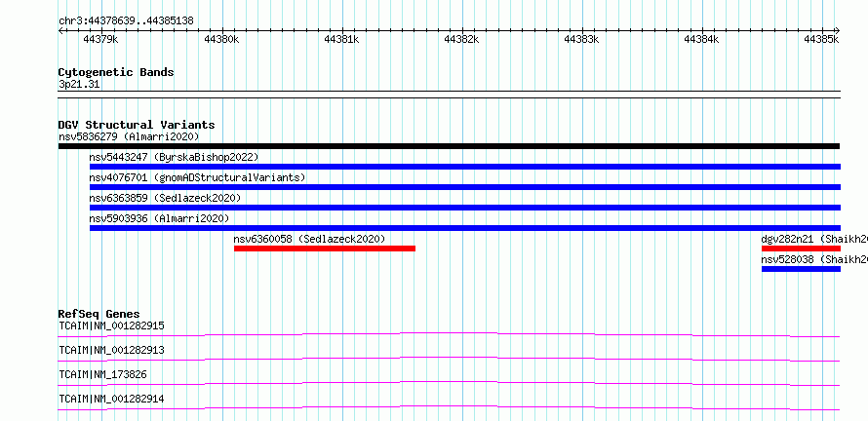Open the nsv5903936 (Almarri2020) label
868x421 pixels.
click(x=159, y=218)
